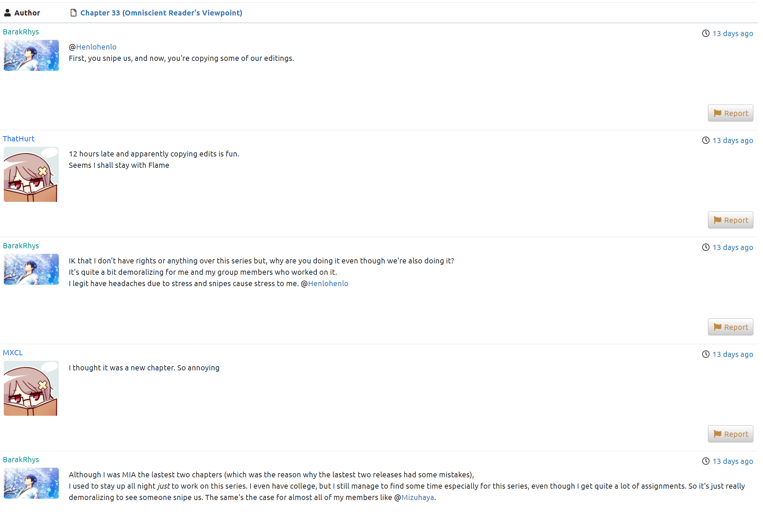Click the @Mizuhaya mention link
This screenshot has width=763, height=532.
tap(417, 497)
